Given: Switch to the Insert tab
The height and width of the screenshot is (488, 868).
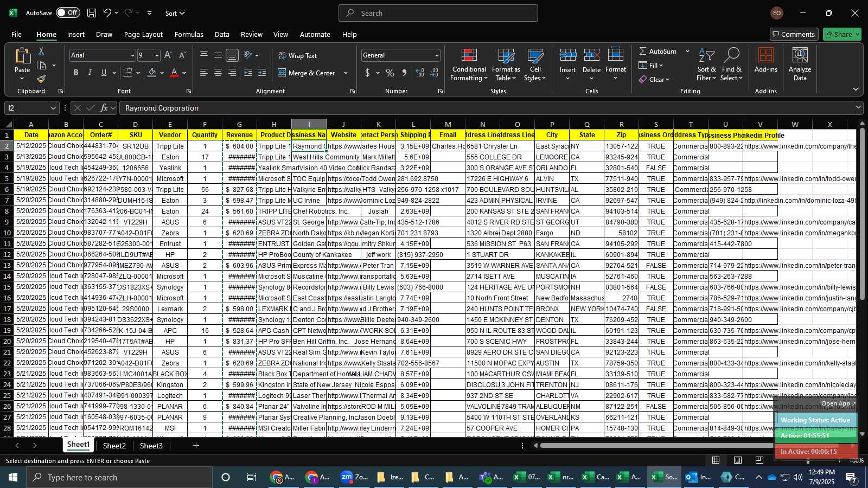Looking at the screenshot, I should coord(76,34).
